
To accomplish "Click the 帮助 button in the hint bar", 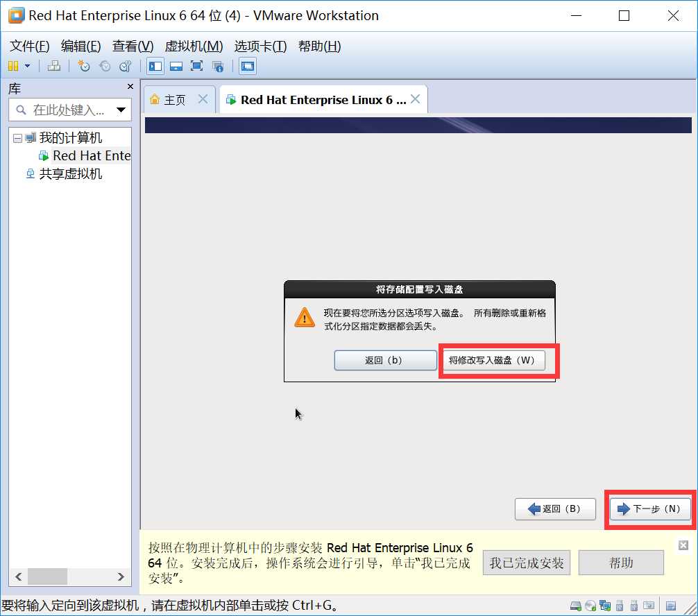I will 621,563.
